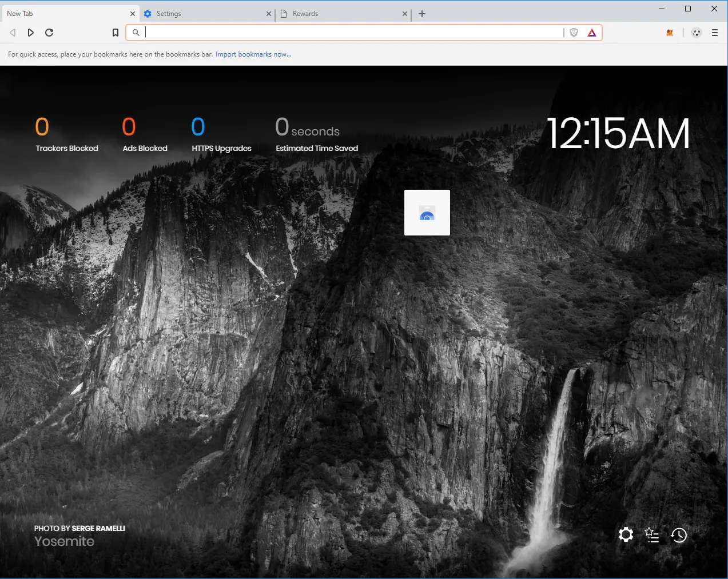Open Brave Rewards triangle icon
Viewport: 728px width, 579px height.
point(592,33)
